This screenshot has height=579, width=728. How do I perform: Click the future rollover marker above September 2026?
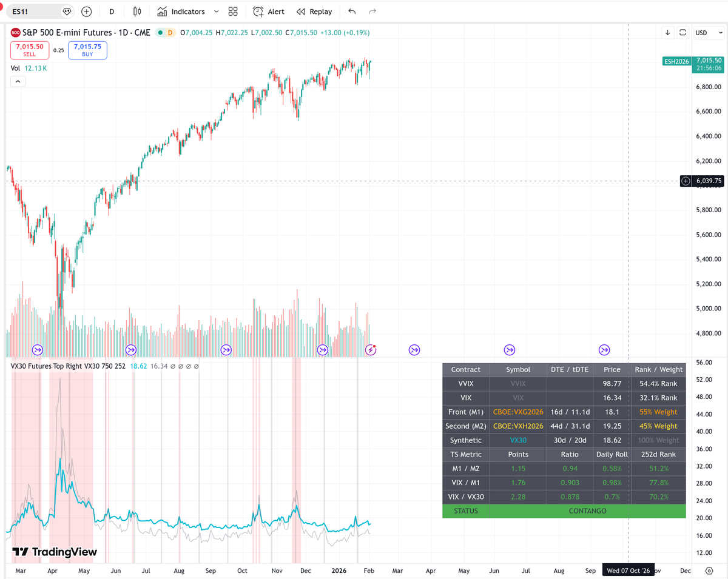(x=604, y=350)
